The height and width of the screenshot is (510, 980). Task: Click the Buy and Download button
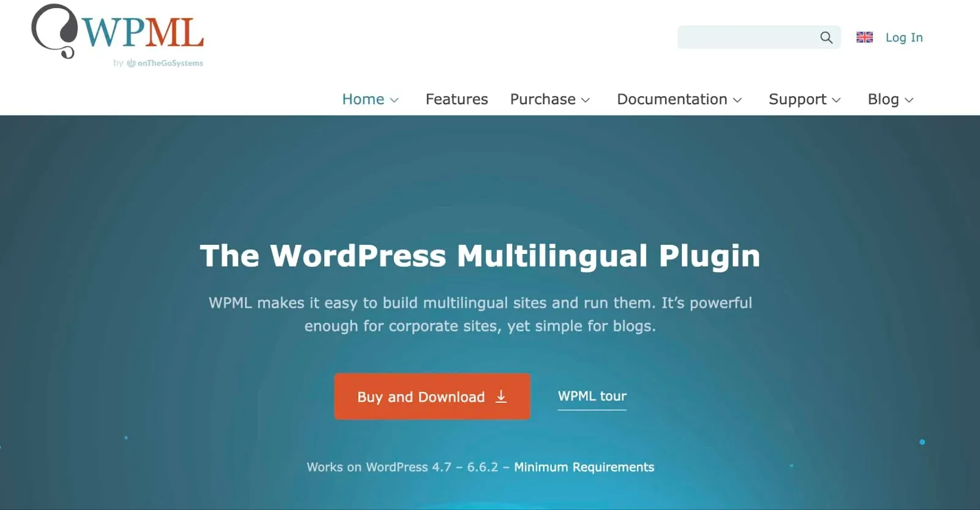tap(432, 396)
